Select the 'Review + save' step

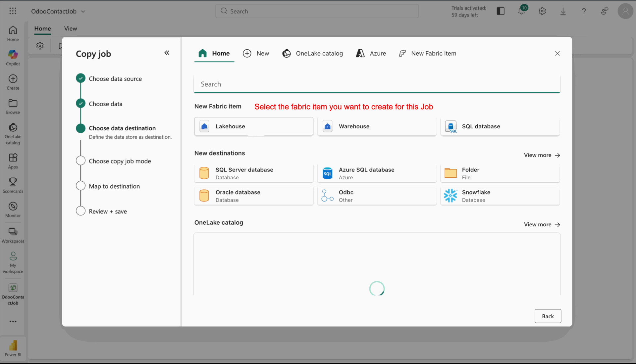click(108, 211)
